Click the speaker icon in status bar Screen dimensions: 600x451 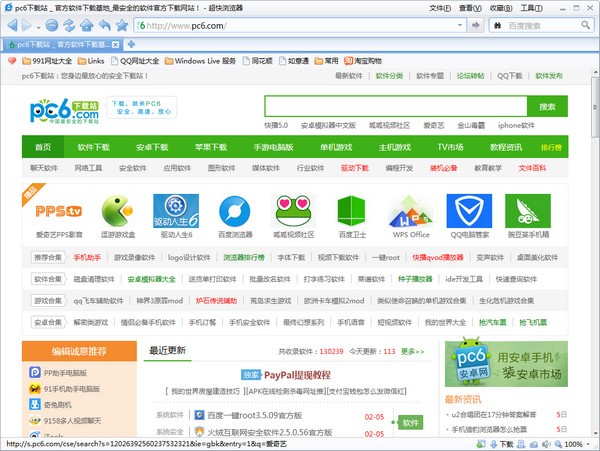point(546,444)
